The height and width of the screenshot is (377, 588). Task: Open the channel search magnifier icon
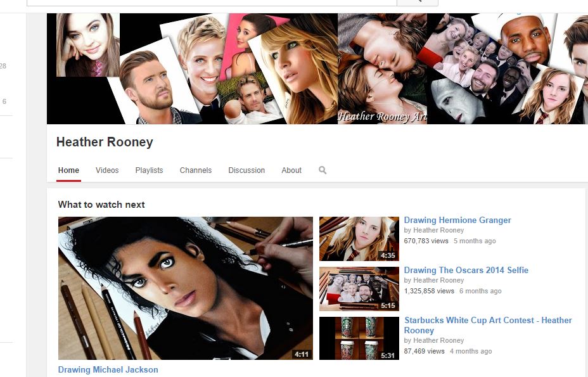pos(323,170)
